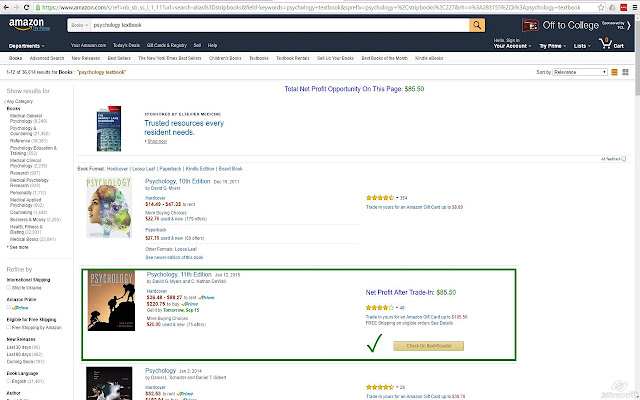
Task: Click the 4.5-star rating of Psychology 10th Edition
Action: 380,198
